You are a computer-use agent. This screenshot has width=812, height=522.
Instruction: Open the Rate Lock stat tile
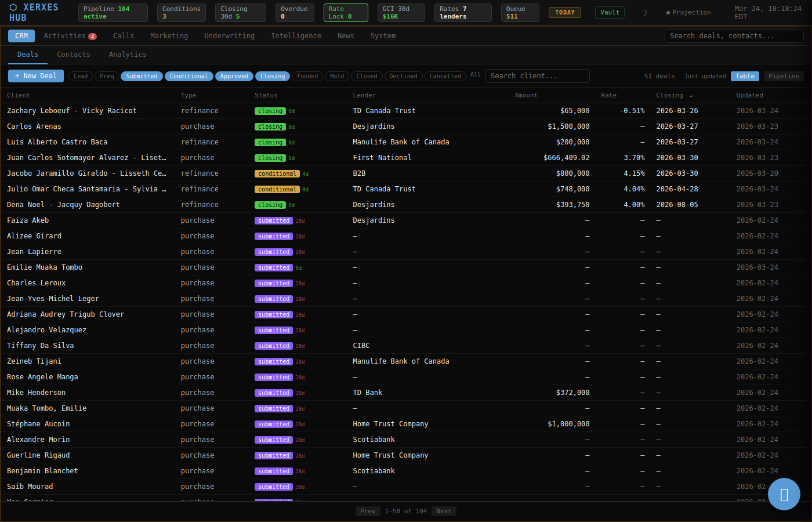(345, 13)
